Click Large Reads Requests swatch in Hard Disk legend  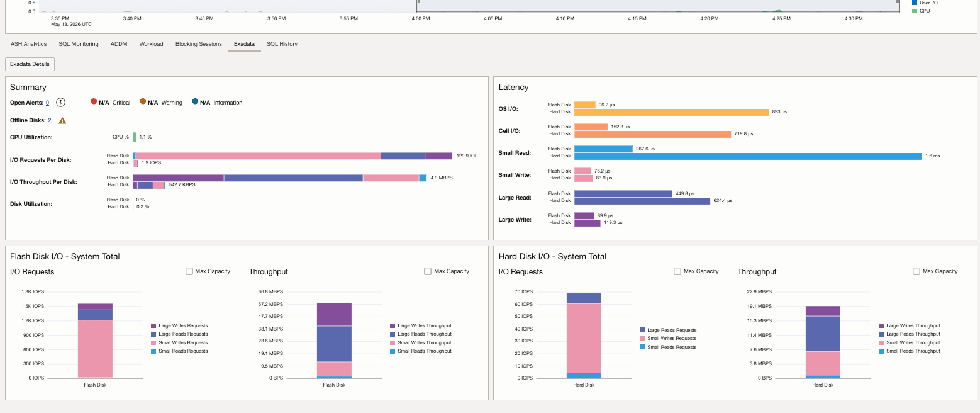(x=642, y=330)
